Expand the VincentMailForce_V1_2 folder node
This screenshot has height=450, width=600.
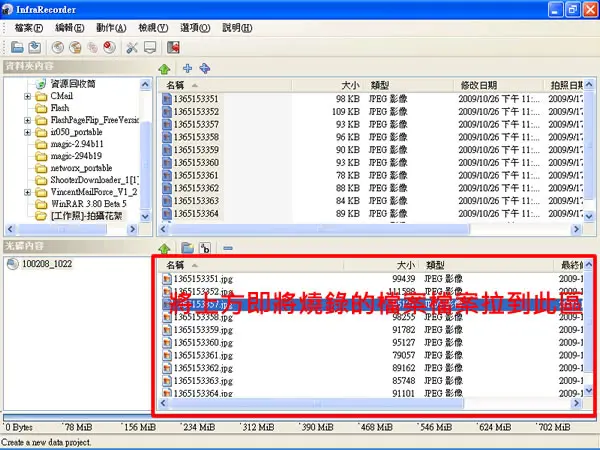(28, 192)
